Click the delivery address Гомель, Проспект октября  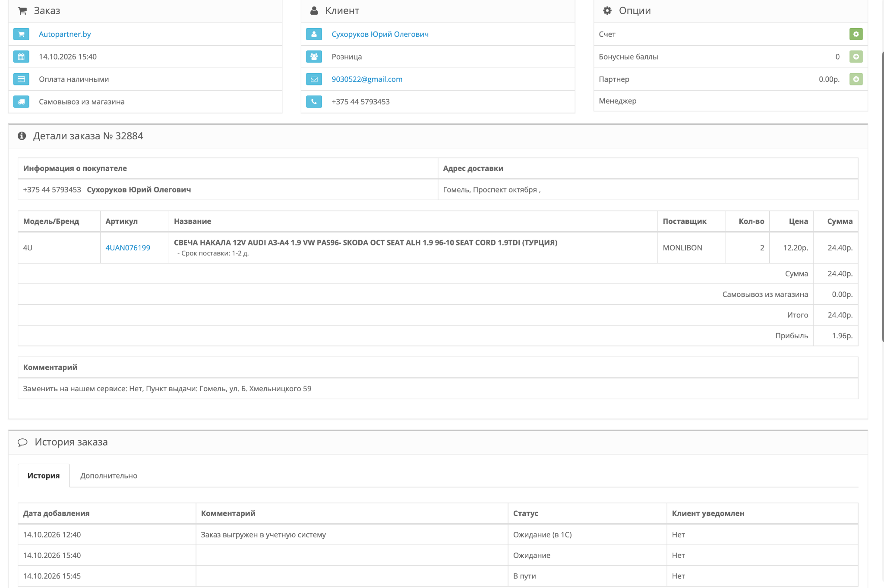pos(492,189)
